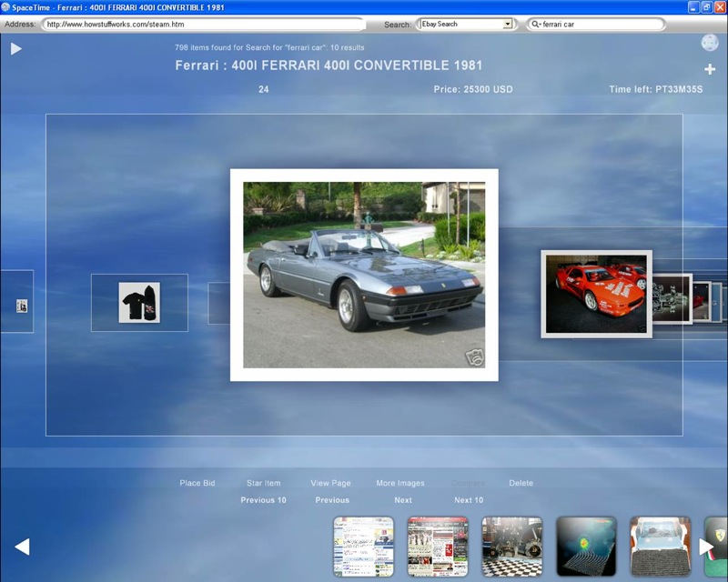Open the light-blue car thumbnail in bottom strip
Image resolution: width=728 pixels, height=582 pixels.
[661, 547]
